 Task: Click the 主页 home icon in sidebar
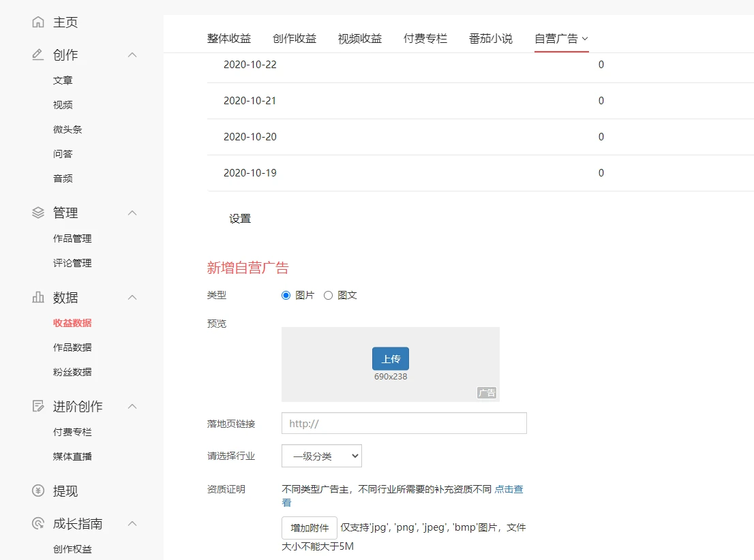(37, 21)
